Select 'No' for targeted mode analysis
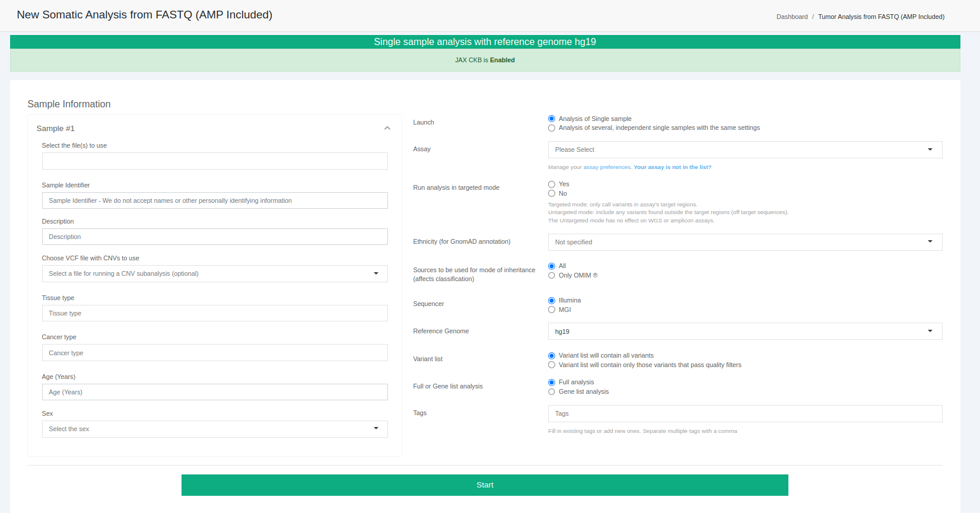 point(552,193)
